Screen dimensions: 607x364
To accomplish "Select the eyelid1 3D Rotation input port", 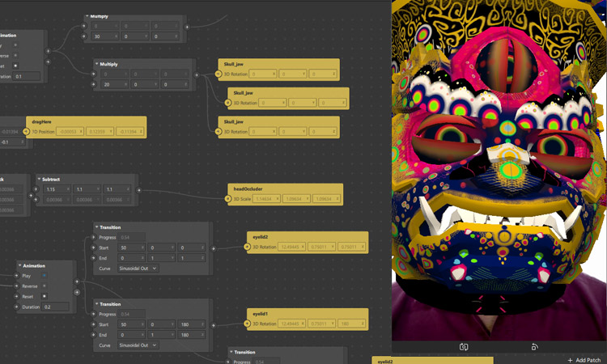I will click(247, 324).
